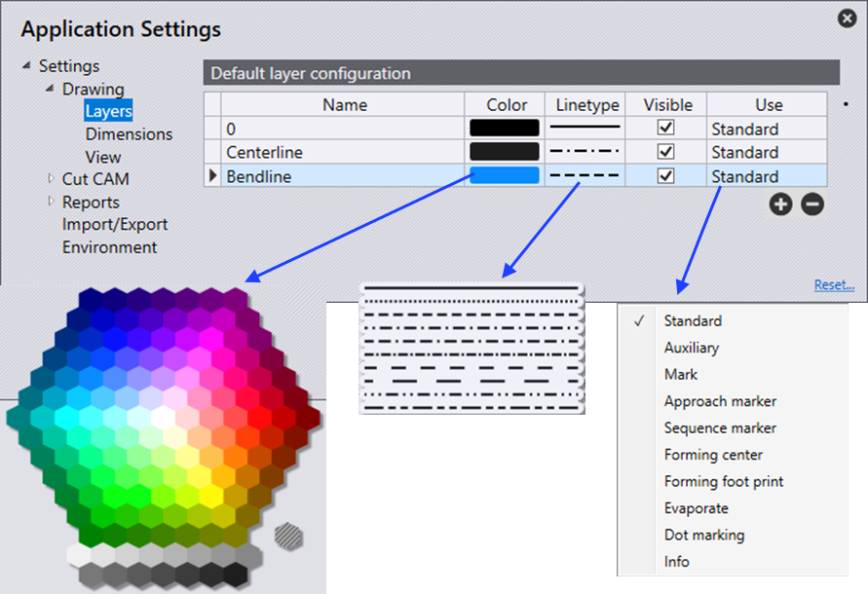Expand the Cut CAM tree node
868x594 pixels.
tap(52, 178)
